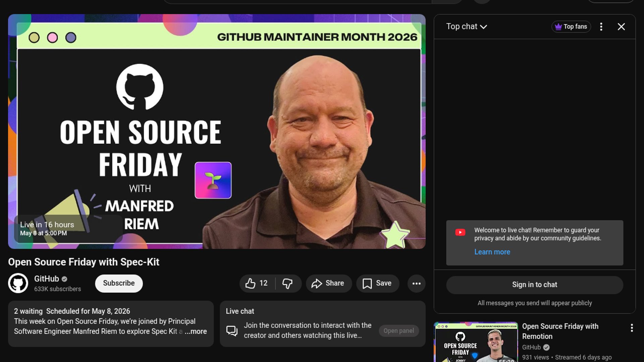Image resolution: width=644 pixels, height=362 pixels.
Task: Click Live chat heading in description area
Action: click(x=240, y=311)
